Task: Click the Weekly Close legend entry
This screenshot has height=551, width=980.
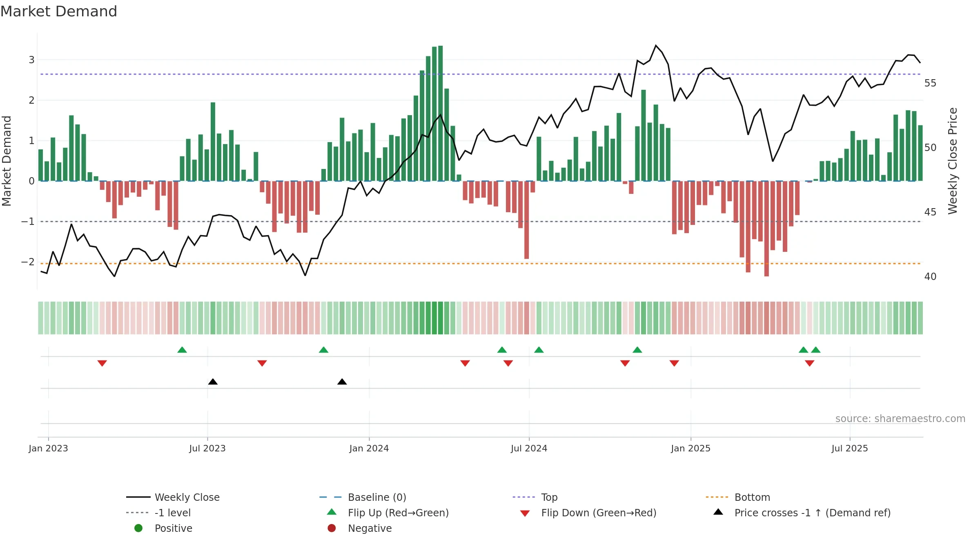Action: [173, 497]
